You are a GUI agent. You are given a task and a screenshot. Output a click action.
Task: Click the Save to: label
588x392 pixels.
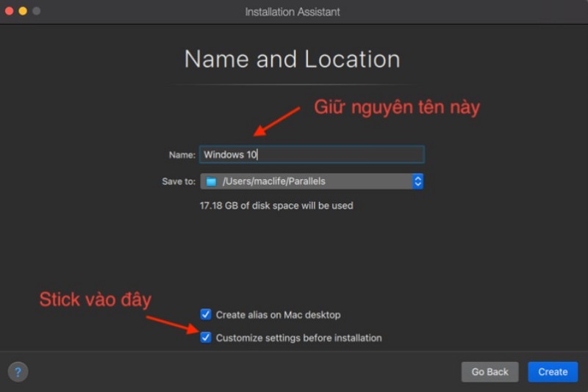(x=179, y=181)
